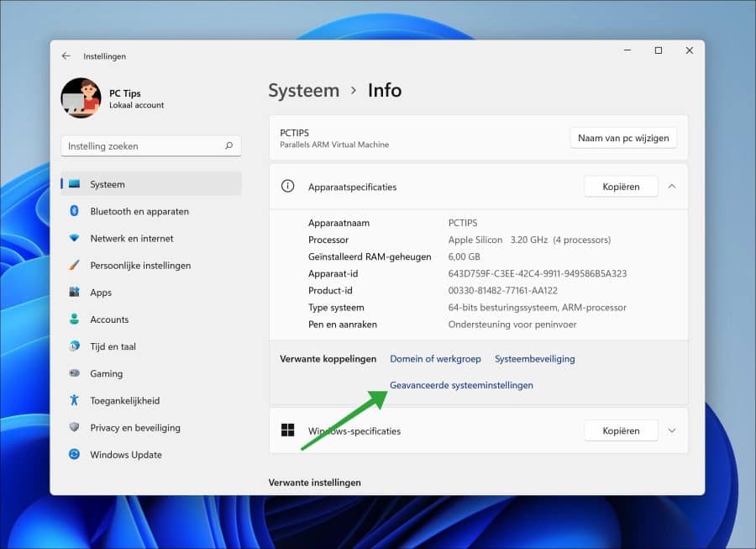This screenshot has width=756, height=549.
Task: Click the Parallels ARM Virtual Machine text
Action: [x=334, y=145]
